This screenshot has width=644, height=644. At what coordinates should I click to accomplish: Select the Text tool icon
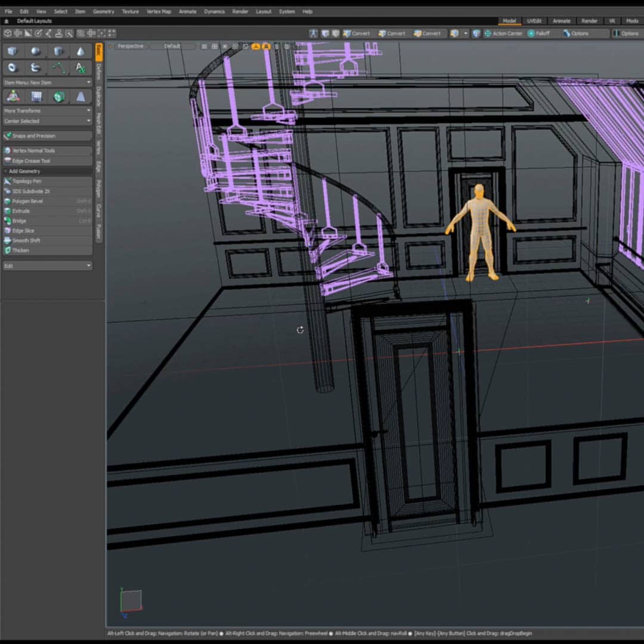[80, 68]
